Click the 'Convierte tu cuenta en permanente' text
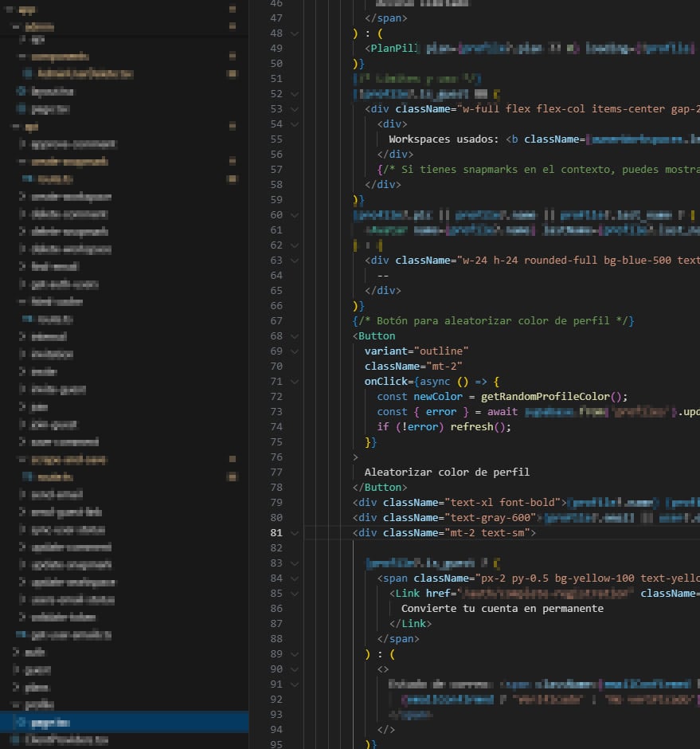This screenshot has width=700, height=749. [x=502, y=609]
